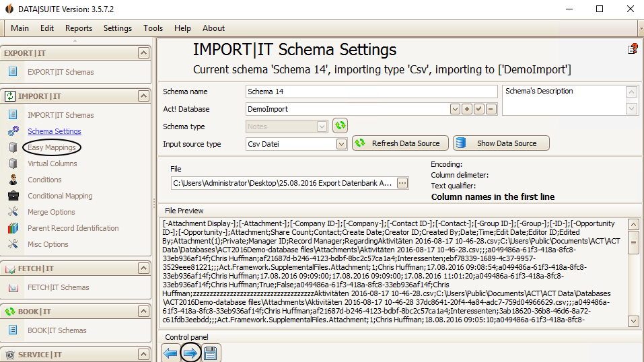Viewport: 644px width, 362px height.
Task: Click the plus icon to add Act! database
Action: click(466, 109)
